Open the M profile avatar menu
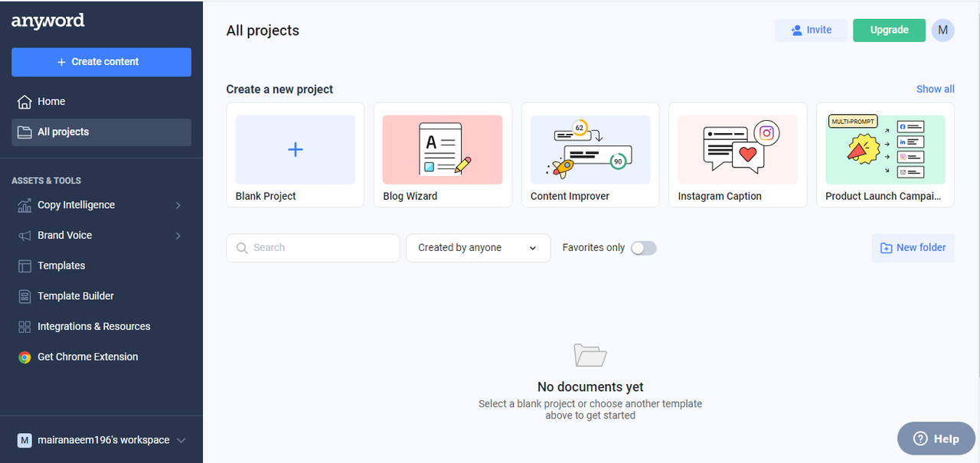The width and height of the screenshot is (980, 463). tap(942, 30)
